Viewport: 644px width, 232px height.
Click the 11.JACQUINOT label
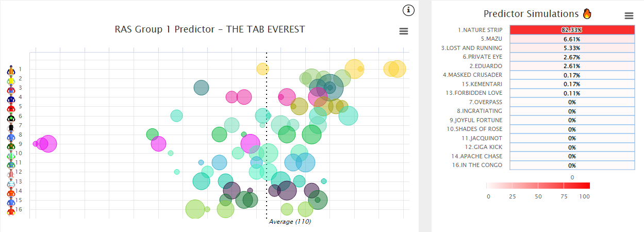(481, 138)
